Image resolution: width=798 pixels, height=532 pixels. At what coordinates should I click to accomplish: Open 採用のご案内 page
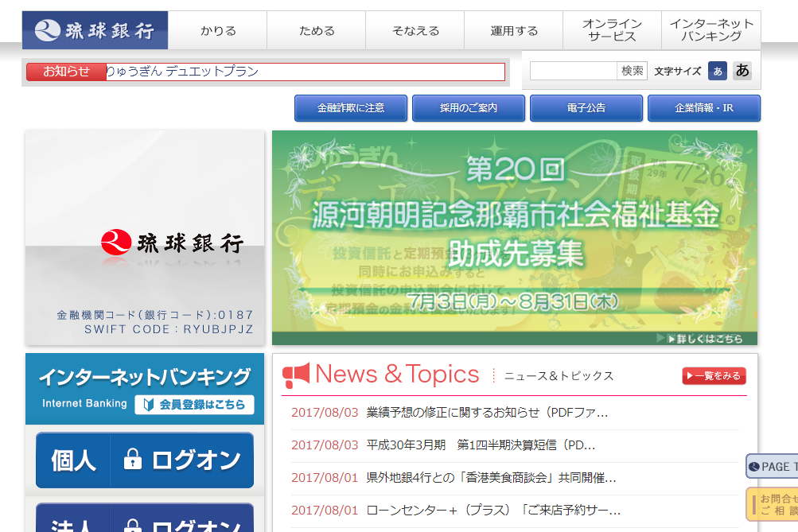coord(468,108)
